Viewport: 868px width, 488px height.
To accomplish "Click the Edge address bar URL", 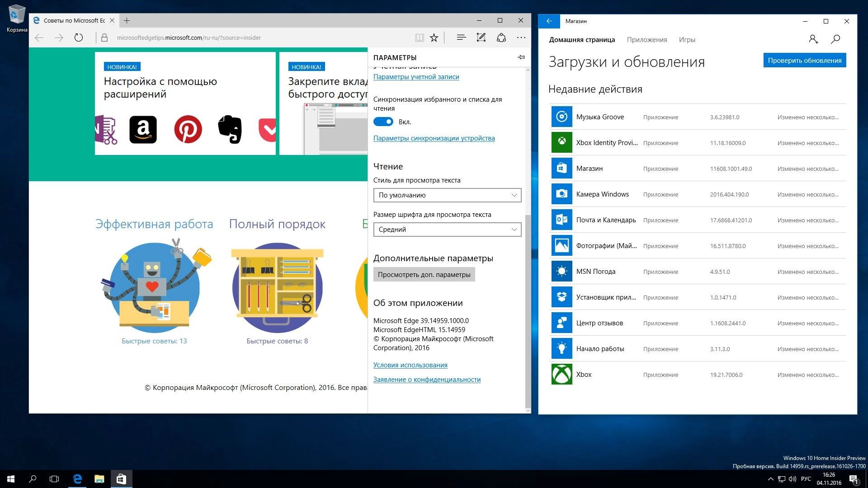I will pos(189,38).
